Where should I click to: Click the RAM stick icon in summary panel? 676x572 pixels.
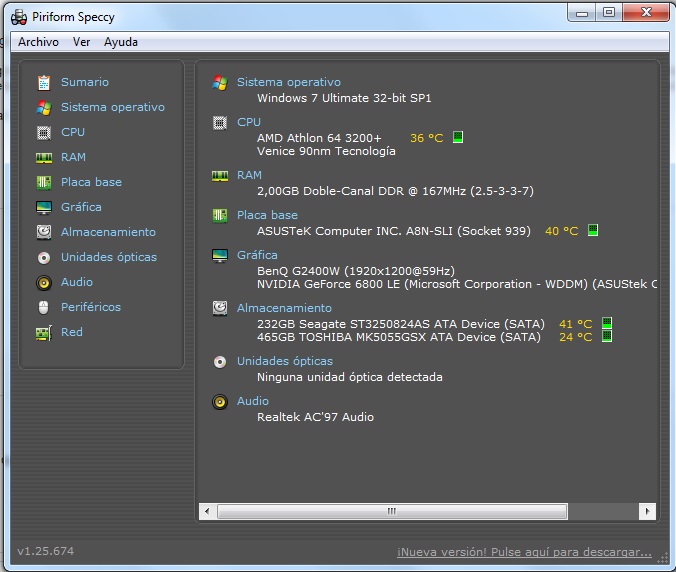(x=220, y=176)
